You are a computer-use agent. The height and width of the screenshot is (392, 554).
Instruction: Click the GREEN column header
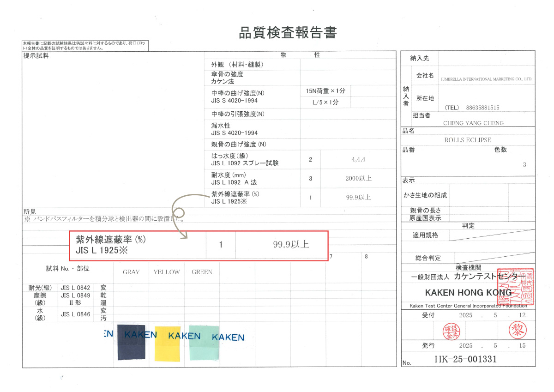(x=202, y=272)
